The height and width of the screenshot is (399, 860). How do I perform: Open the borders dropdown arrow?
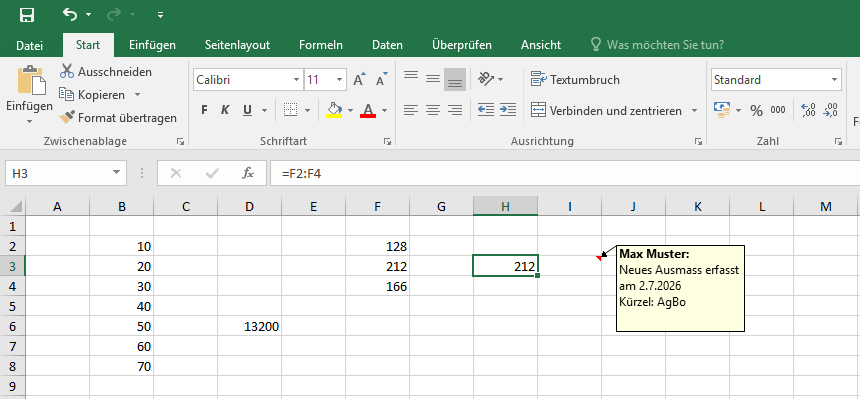coord(307,110)
